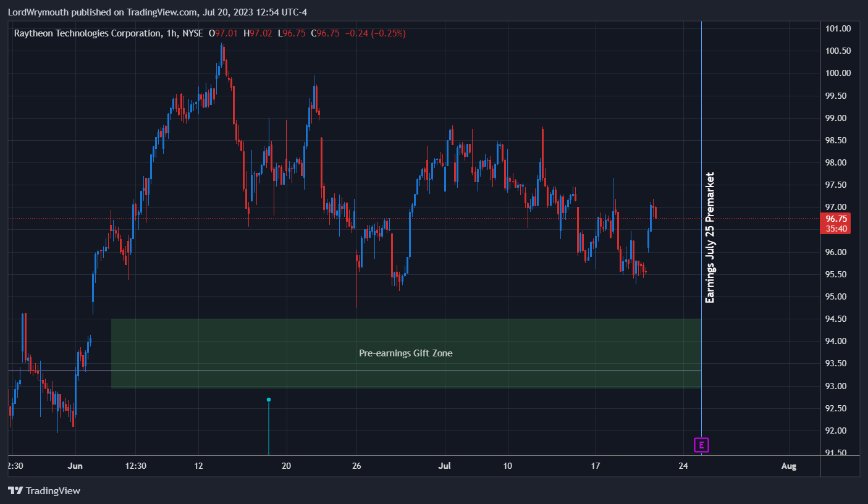868x504 pixels.
Task: Click the 24 date label on time axis
Action: (x=683, y=466)
